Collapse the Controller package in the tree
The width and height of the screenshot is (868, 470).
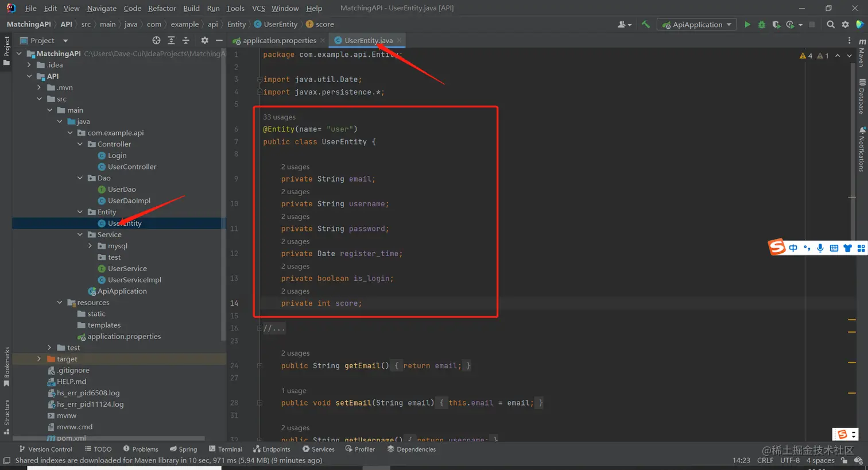coord(80,144)
